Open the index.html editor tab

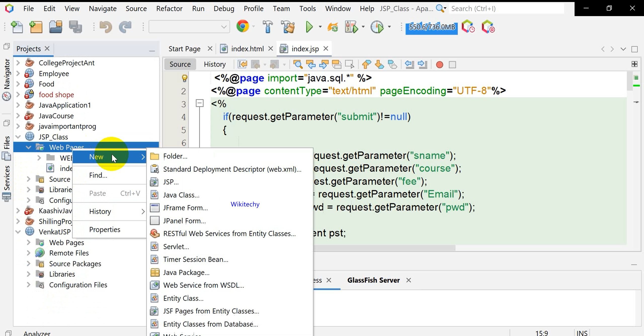pos(247,49)
